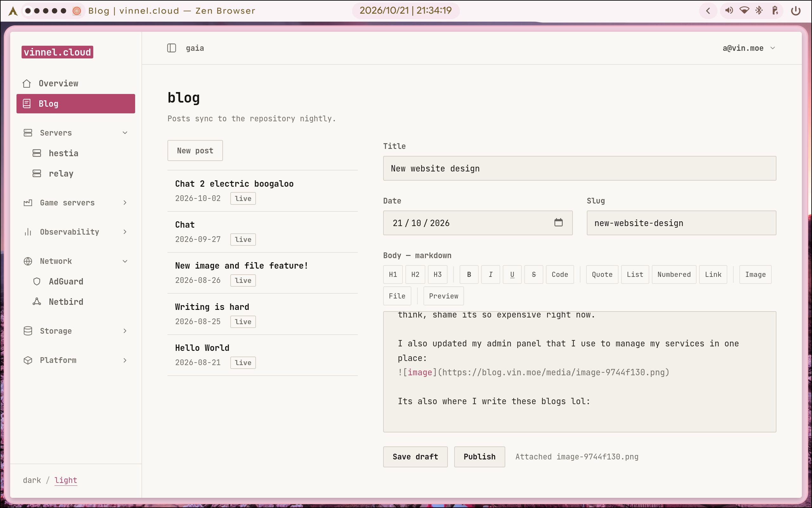Image resolution: width=812 pixels, height=508 pixels.
Task: Click Save draft
Action: (x=416, y=457)
